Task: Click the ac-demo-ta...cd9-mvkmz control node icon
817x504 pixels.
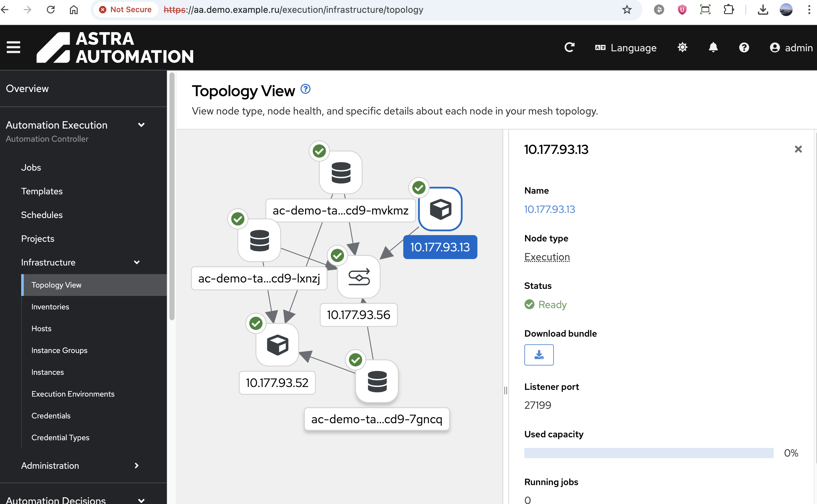Action: pyautogui.click(x=340, y=172)
